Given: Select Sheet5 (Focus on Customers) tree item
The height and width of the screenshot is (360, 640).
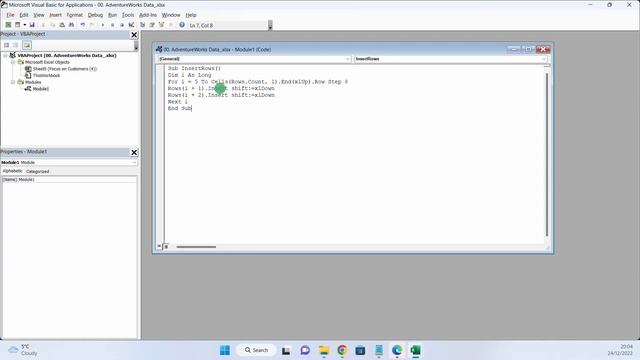Looking at the screenshot, I should pos(64,69).
